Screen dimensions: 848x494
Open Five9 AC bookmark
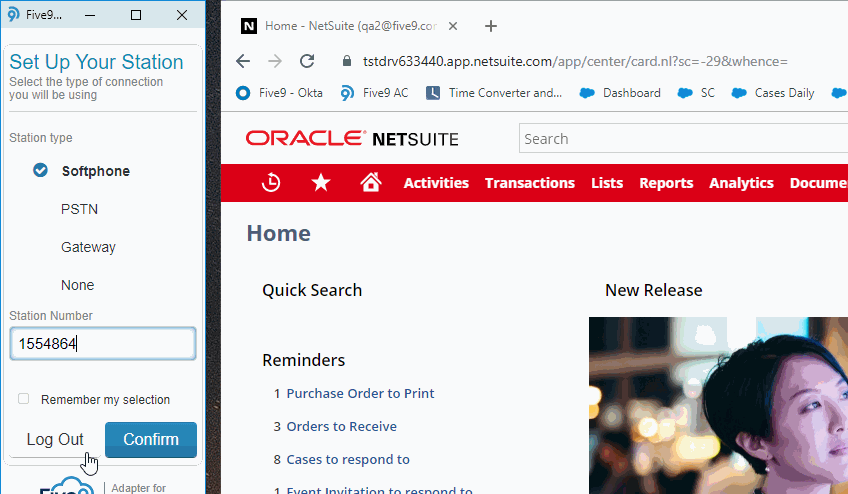[374, 93]
